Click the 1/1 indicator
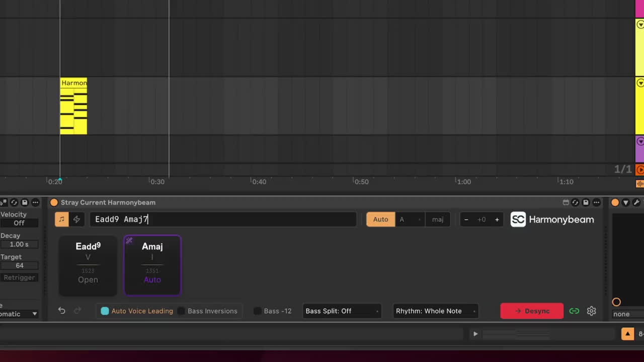The image size is (644, 362). (x=623, y=169)
